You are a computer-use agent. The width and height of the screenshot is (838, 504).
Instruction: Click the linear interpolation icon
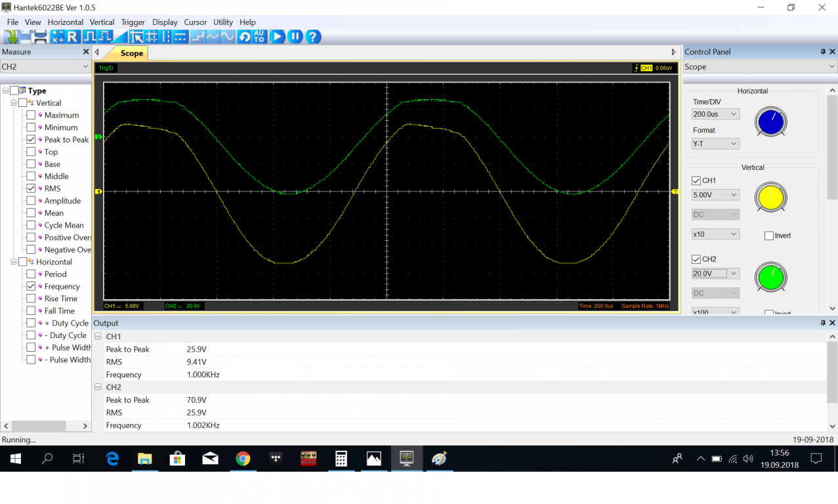tap(212, 37)
